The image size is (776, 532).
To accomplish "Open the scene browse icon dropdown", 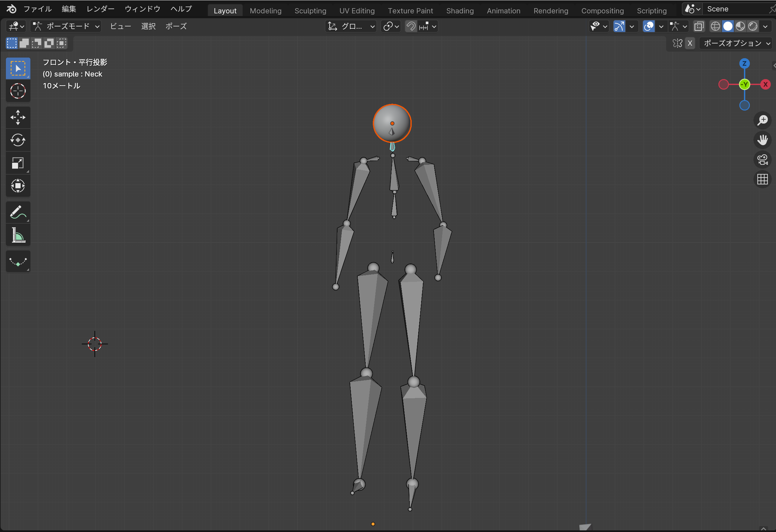I will tap(692, 9).
